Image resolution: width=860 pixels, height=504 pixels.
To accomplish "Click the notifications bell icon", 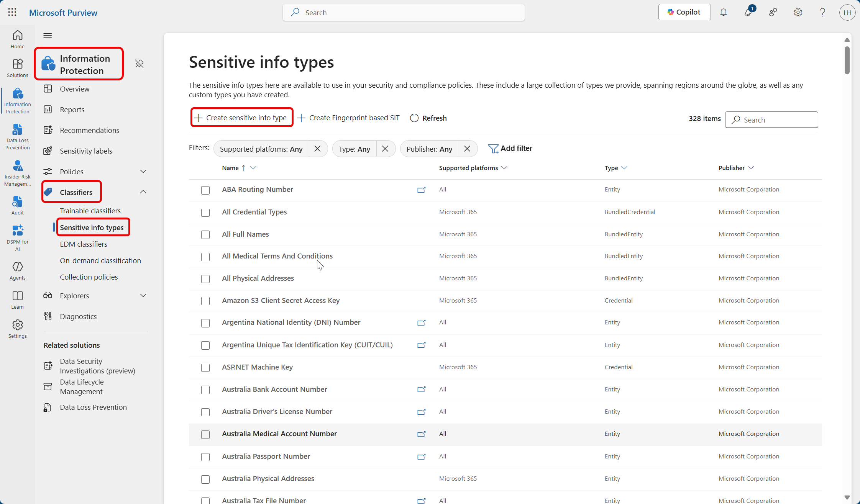I will [x=723, y=12].
